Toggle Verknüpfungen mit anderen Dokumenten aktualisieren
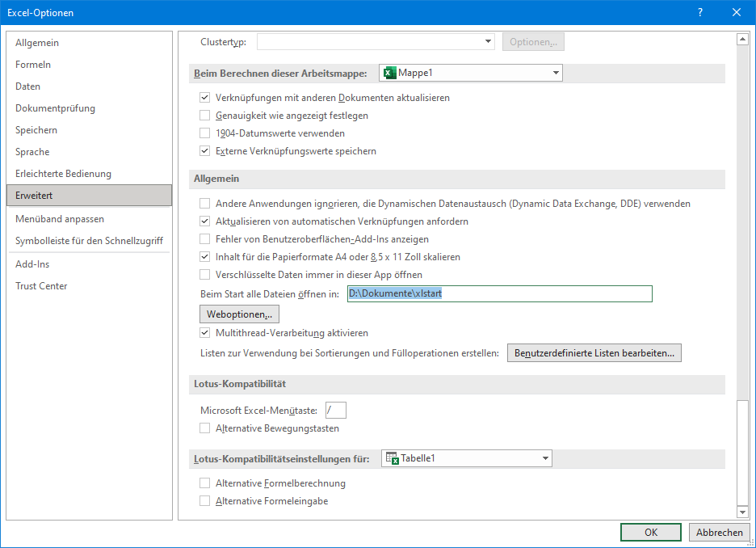Image resolution: width=756 pixels, height=548 pixels. pyautogui.click(x=205, y=98)
